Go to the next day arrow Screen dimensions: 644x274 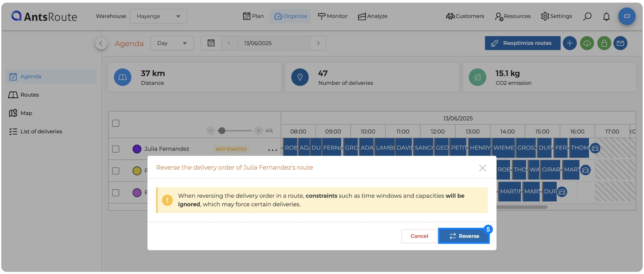coord(318,43)
